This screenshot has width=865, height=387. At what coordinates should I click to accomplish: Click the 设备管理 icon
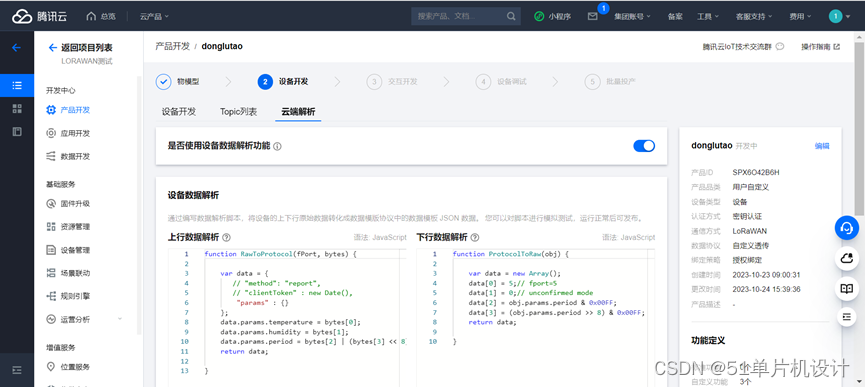coord(51,250)
